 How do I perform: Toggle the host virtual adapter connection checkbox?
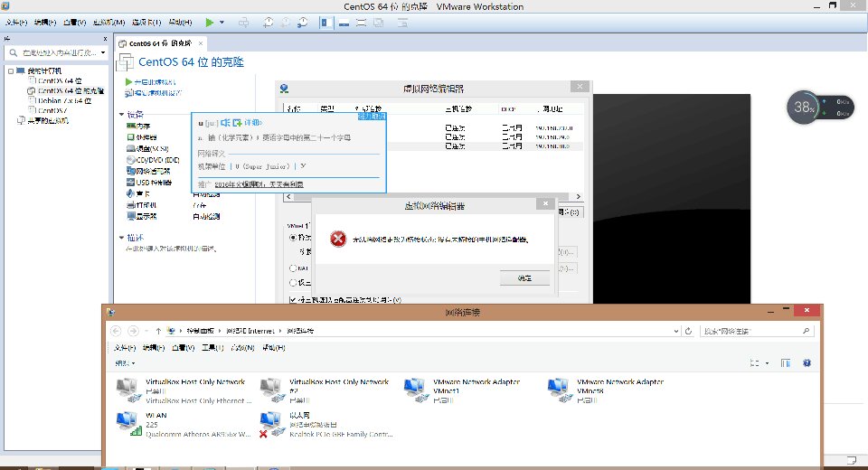pyautogui.click(x=293, y=299)
